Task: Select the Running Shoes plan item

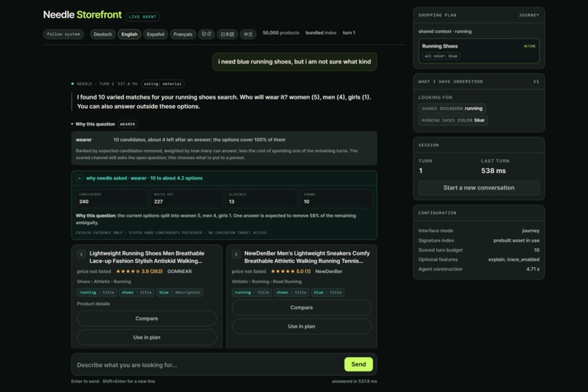Action: pyautogui.click(x=479, y=51)
